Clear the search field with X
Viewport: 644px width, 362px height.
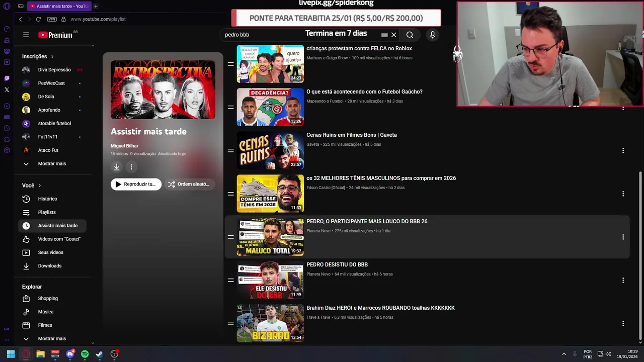[x=393, y=35]
